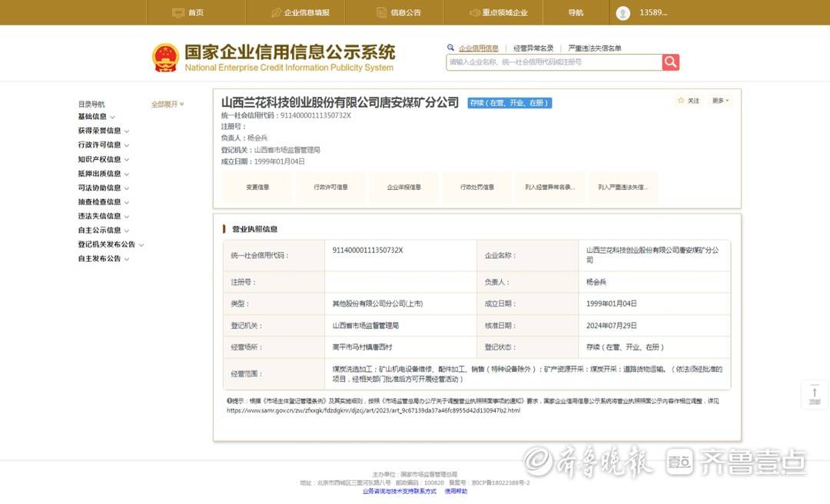The image size is (830, 504).
Task: Expand 基础信息 in directory navigation
Action: coord(96,117)
